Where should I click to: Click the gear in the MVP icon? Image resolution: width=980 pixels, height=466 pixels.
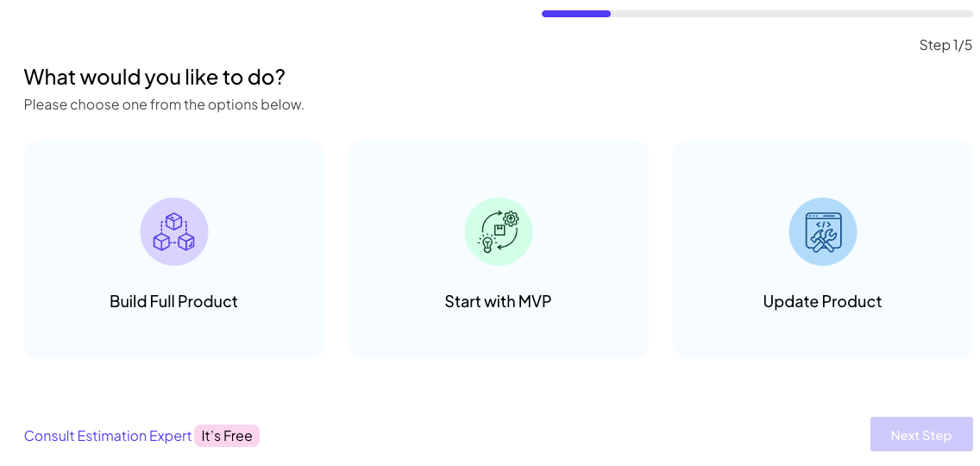tap(511, 218)
